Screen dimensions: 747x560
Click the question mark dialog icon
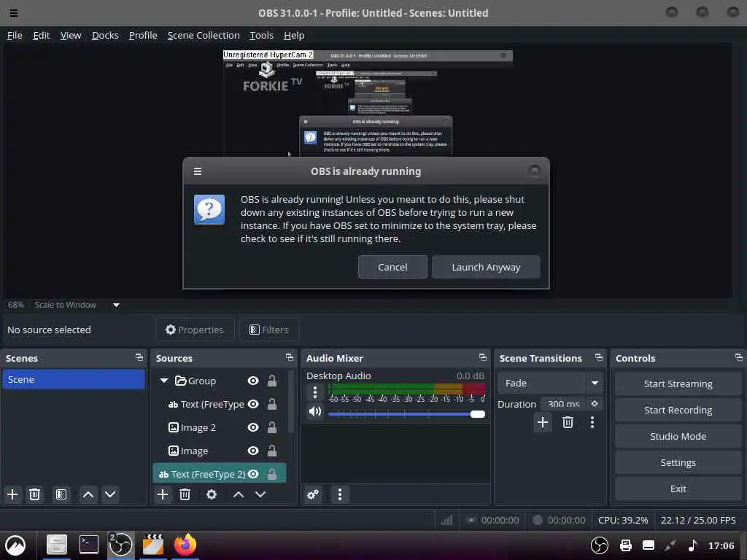click(209, 209)
